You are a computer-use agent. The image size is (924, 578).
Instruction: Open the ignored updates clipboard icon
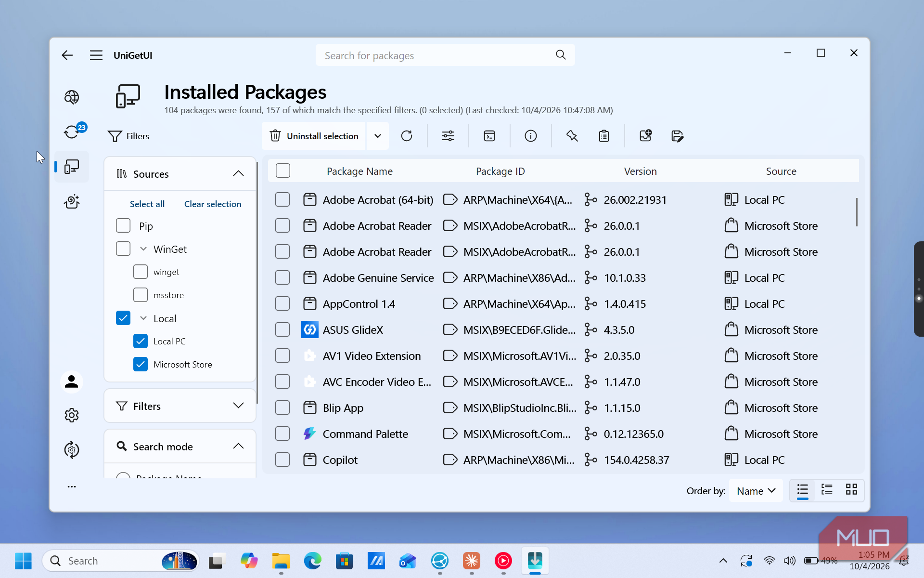[x=604, y=136]
